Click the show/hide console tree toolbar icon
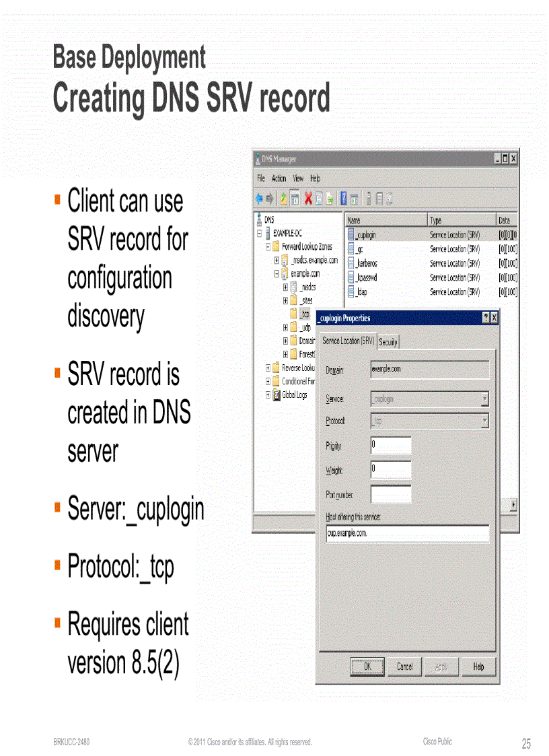549x756 pixels. point(295,199)
